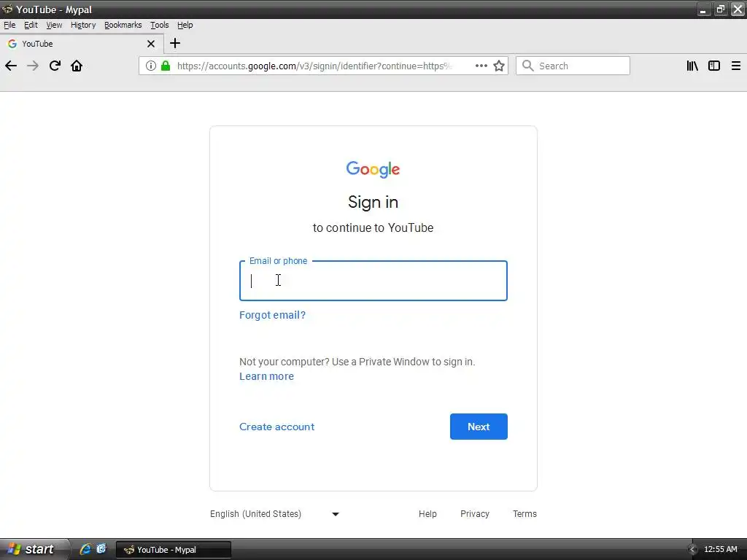Expand hidden tray icons arrow
Screen dimensions: 747x560
pos(692,550)
